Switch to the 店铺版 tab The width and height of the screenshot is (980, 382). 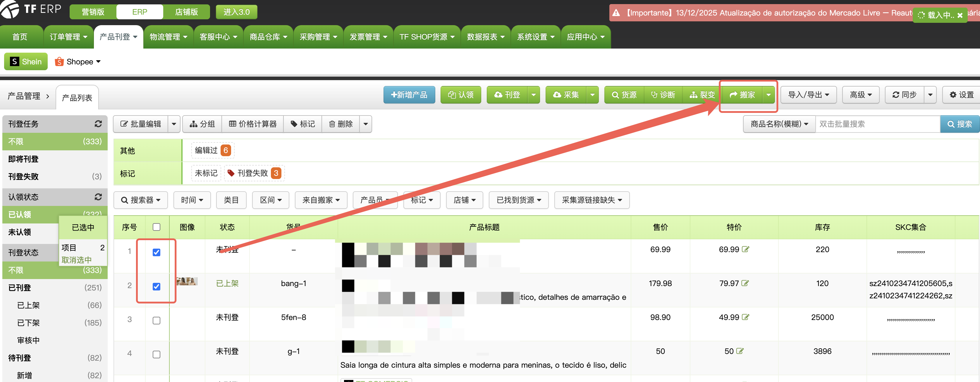pyautogui.click(x=186, y=12)
